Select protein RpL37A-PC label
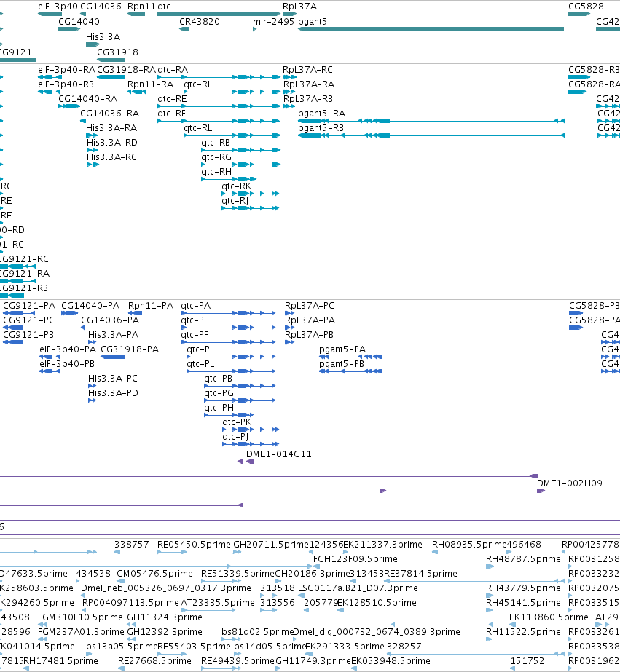This screenshot has width=620, height=672. (x=309, y=306)
